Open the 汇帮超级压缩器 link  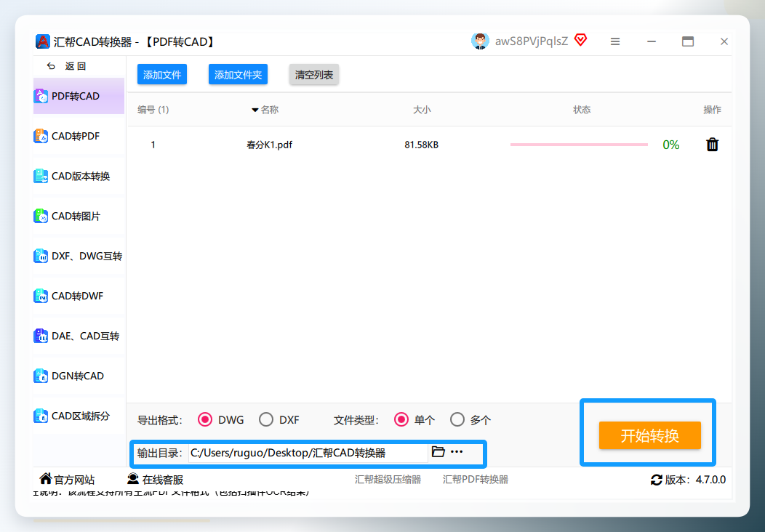388,480
